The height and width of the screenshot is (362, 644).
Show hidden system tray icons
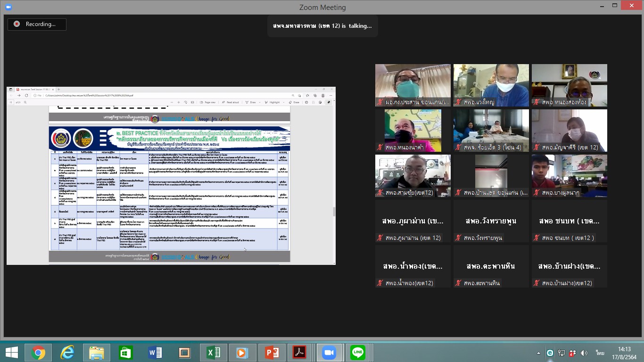[538, 353]
